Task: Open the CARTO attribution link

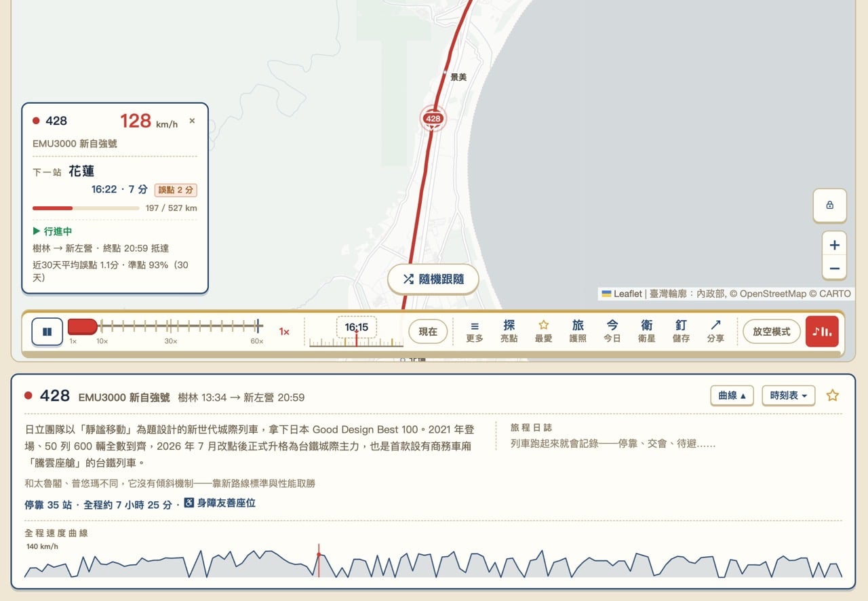Action: [x=834, y=294]
